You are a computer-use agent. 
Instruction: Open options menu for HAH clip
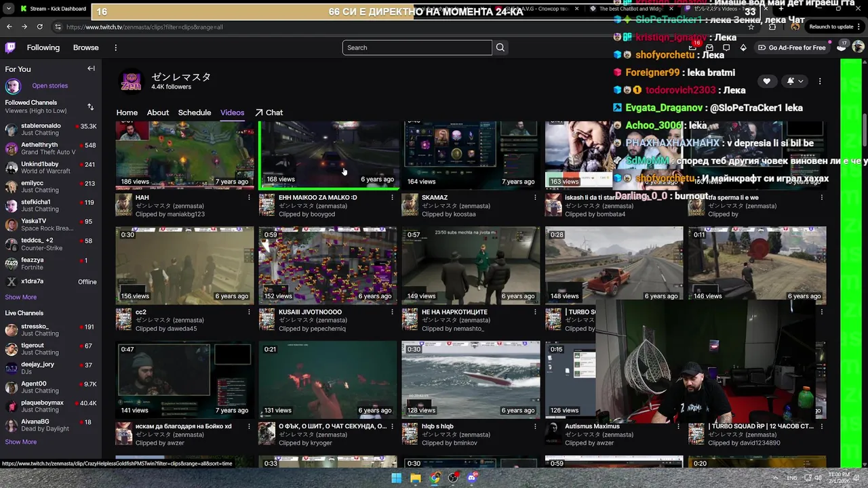(249, 198)
